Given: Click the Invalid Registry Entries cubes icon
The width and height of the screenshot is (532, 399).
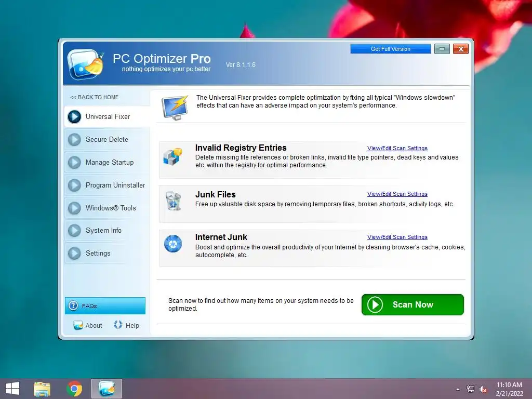Looking at the screenshot, I should [x=172, y=157].
